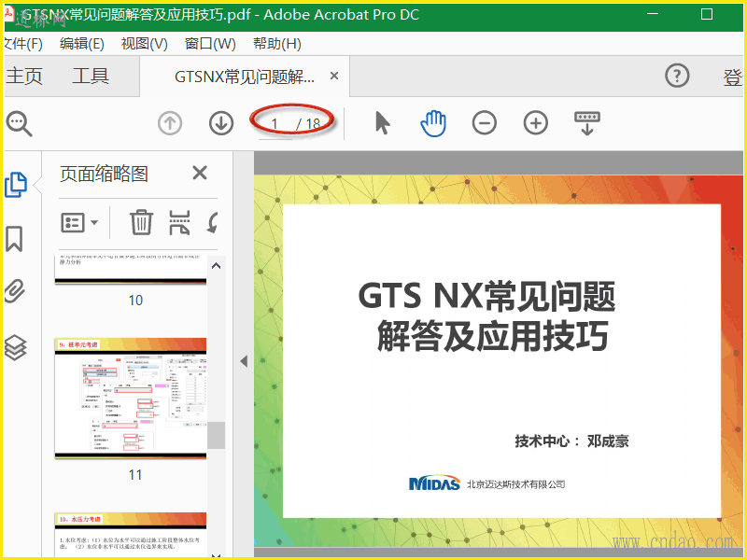The image size is (747, 560).
Task: Select page 10 thumbnail
Action: pos(131,270)
